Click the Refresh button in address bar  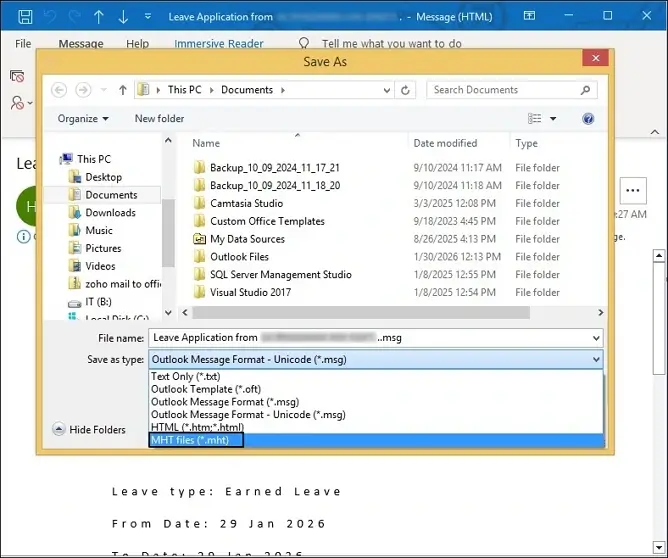pos(405,90)
